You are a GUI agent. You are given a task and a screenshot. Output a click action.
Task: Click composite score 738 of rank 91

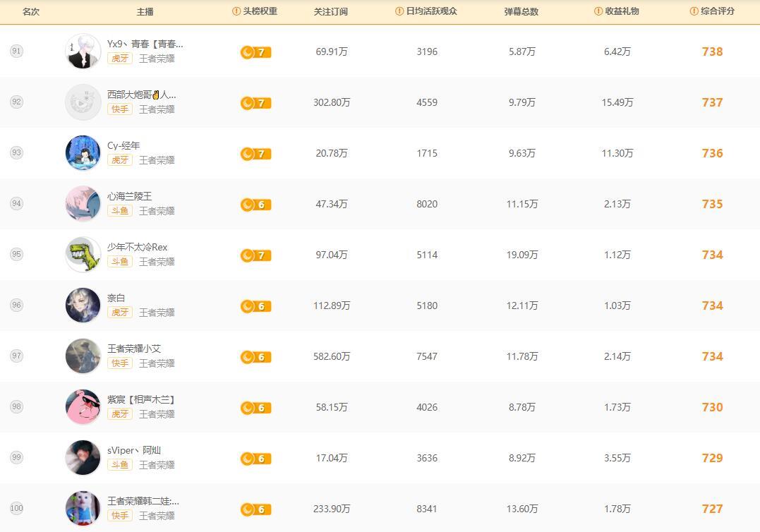(712, 52)
